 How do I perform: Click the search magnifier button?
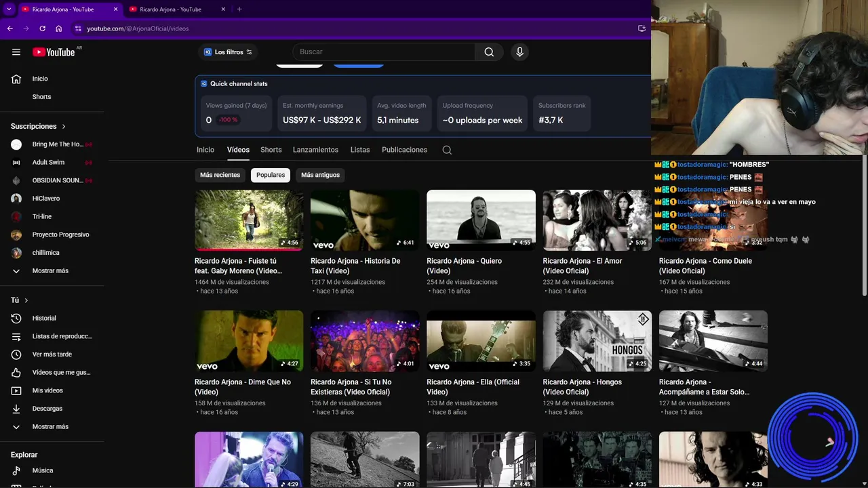[x=489, y=52]
